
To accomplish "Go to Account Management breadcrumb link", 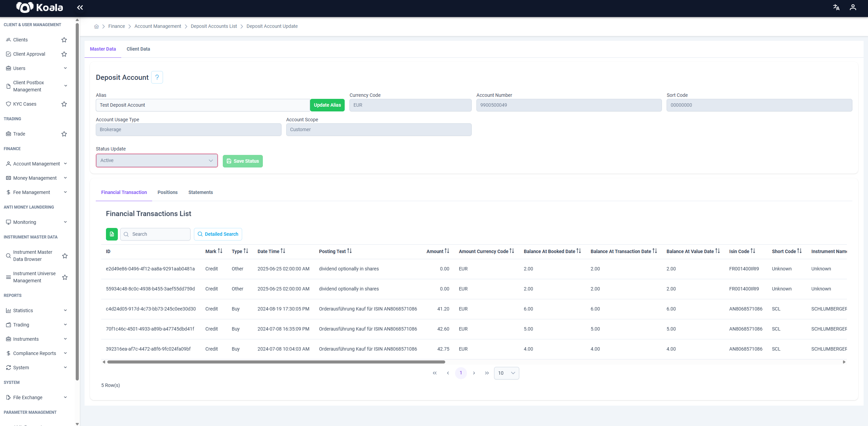I will coord(158,26).
